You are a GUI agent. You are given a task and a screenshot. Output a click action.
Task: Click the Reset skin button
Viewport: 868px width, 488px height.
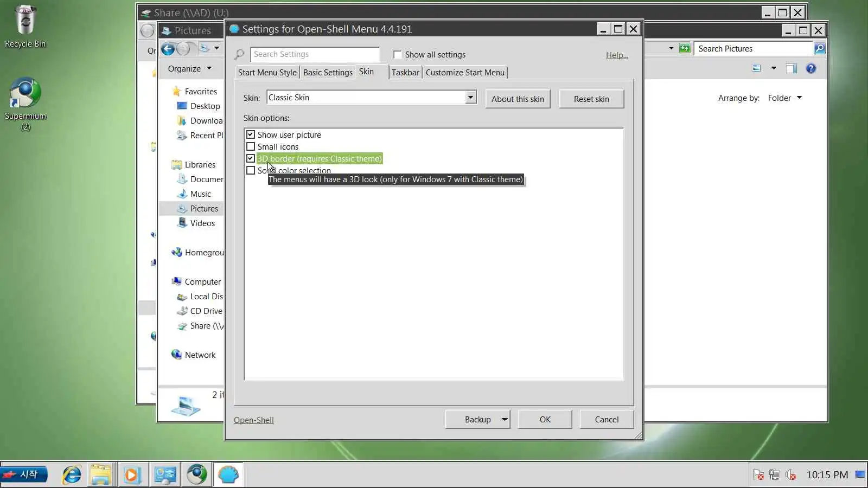(591, 99)
